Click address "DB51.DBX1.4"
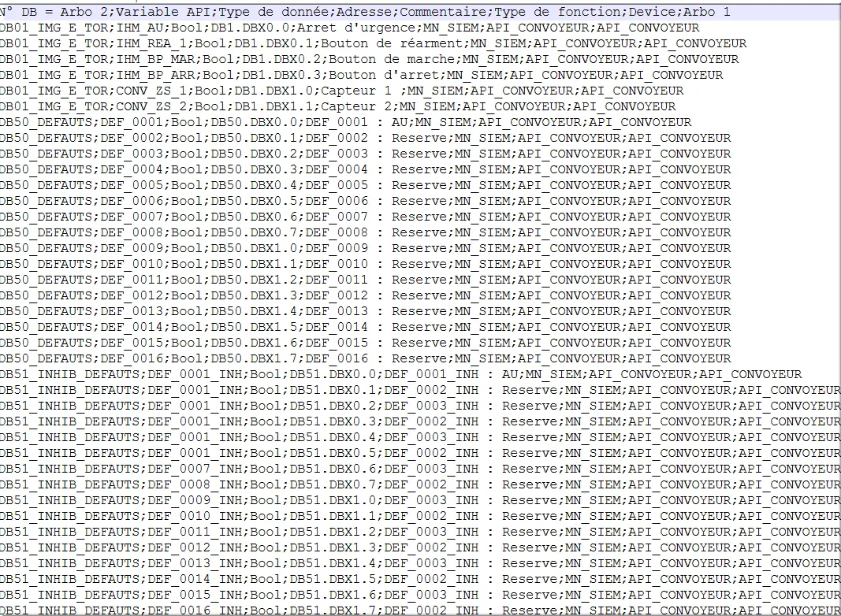 tap(333, 563)
